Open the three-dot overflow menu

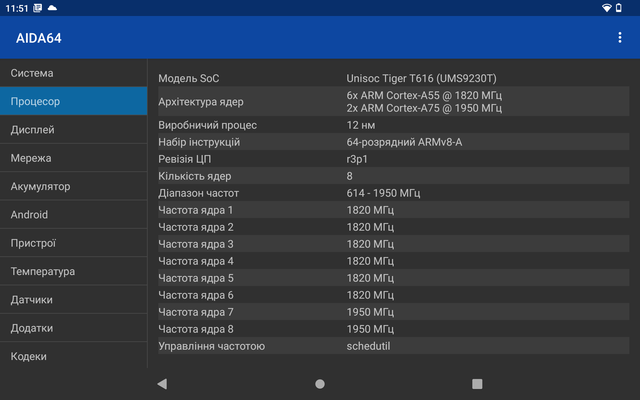click(x=620, y=38)
